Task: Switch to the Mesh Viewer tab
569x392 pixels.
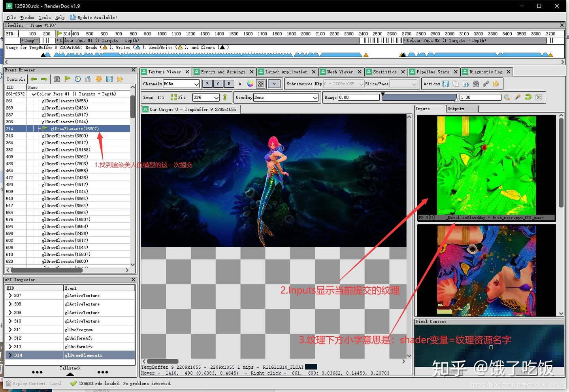Action: [x=341, y=72]
